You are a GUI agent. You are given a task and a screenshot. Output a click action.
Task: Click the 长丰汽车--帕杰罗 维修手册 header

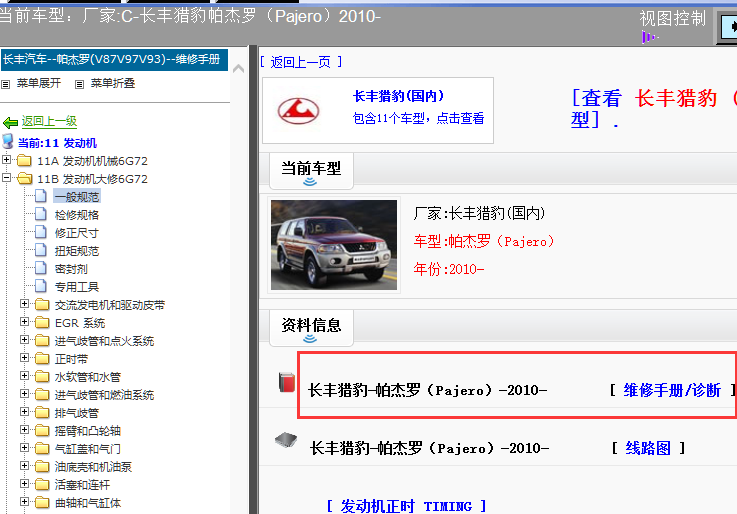(x=114, y=60)
